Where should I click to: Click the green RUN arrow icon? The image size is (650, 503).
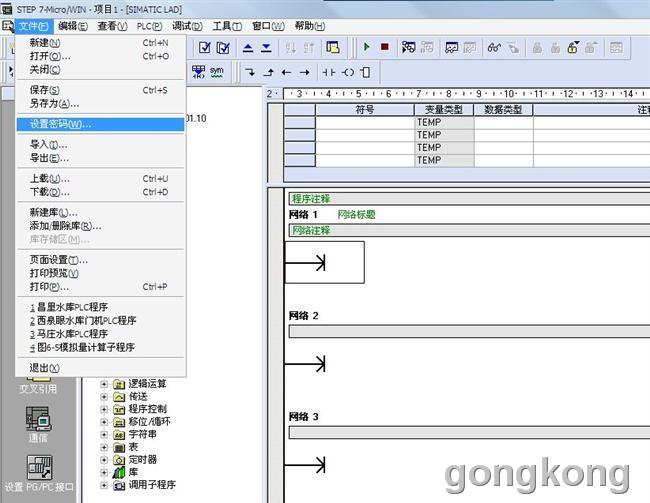pos(366,47)
